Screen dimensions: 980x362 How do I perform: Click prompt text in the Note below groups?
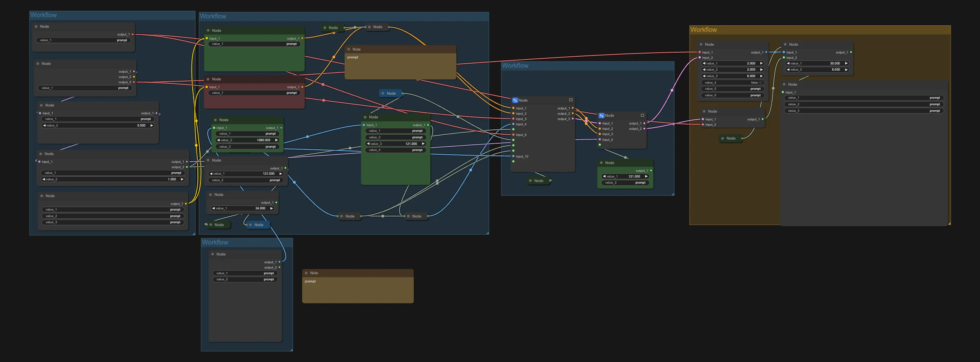[x=310, y=281]
